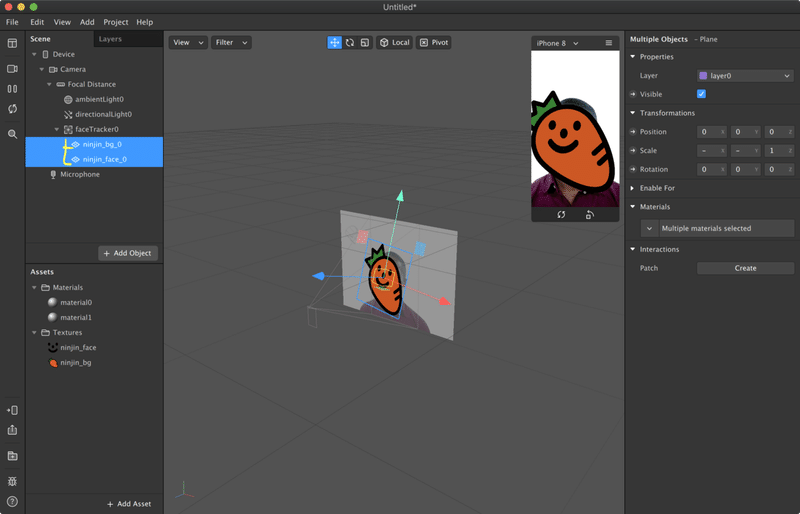Click the directionalLight0 icon
Screen dimensions: 800x514
pos(68,114)
